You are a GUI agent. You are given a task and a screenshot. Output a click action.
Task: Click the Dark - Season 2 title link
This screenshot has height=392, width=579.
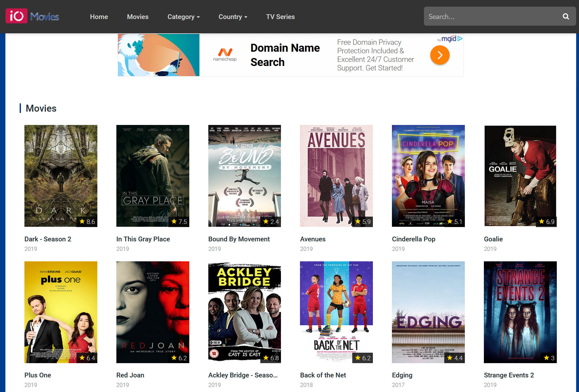(x=48, y=239)
